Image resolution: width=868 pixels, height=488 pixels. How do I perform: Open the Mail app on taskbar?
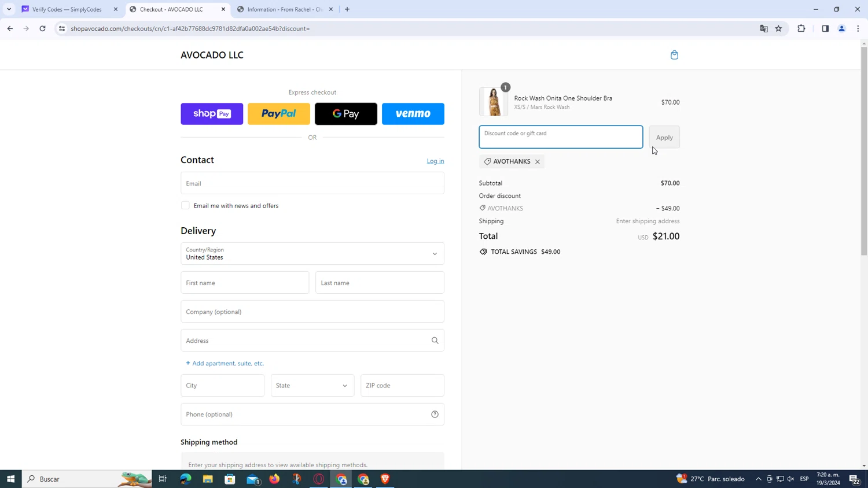[253, 479]
